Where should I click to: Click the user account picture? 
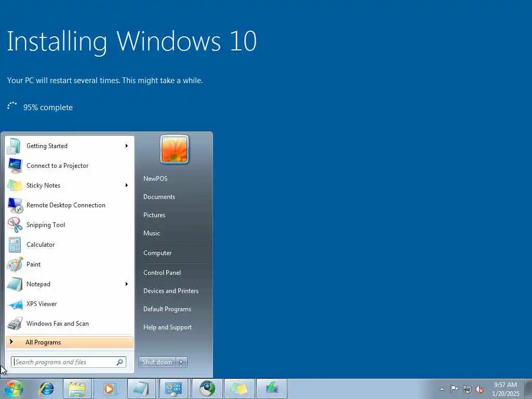click(x=175, y=149)
